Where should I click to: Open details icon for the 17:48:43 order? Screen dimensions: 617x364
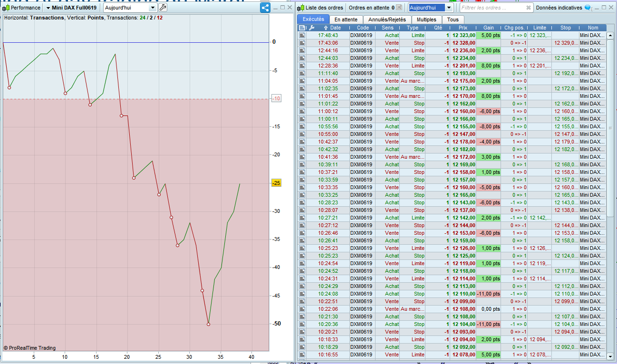(302, 35)
